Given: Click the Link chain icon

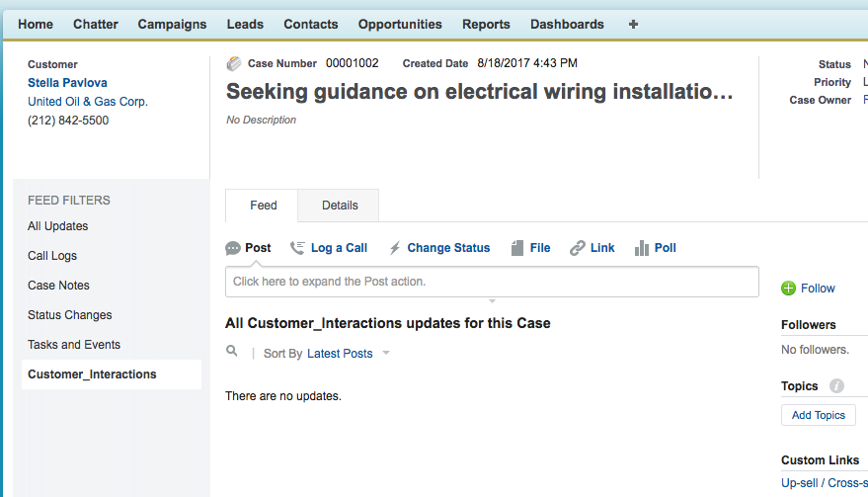Looking at the screenshot, I should coord(578,248).
